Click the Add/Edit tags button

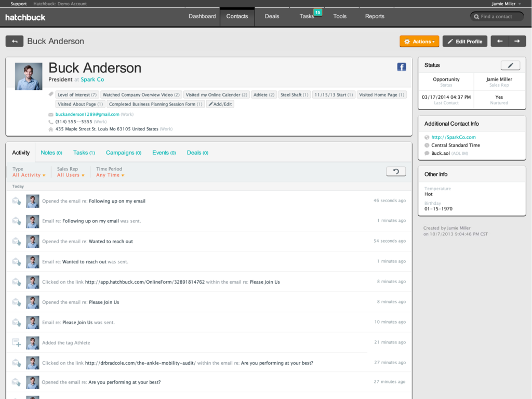click(x=220, y=104)
